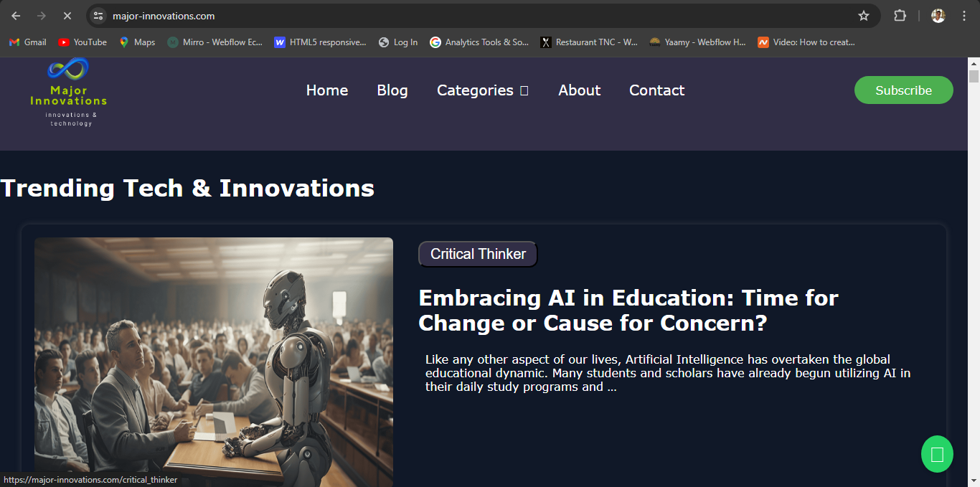Bookmark this page with the star icon
This screenshot has height=487, width=980.
pos(864,16)
